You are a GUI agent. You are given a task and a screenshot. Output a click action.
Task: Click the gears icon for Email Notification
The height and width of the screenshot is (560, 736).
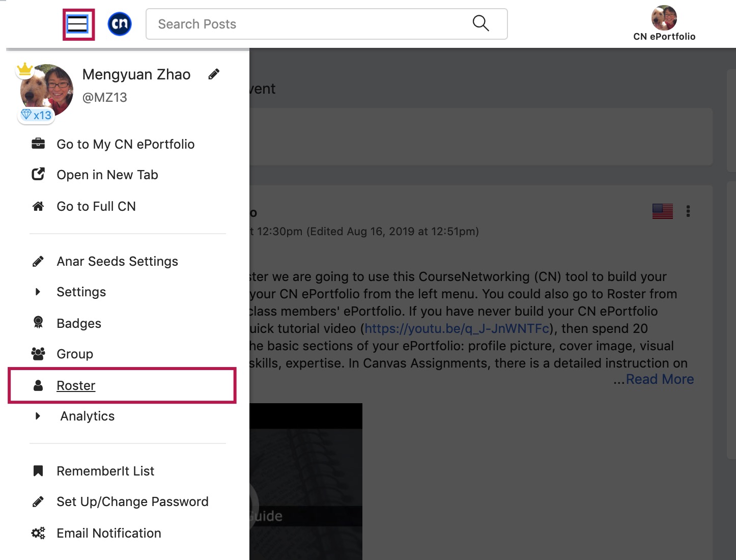[x=38, y=533]
